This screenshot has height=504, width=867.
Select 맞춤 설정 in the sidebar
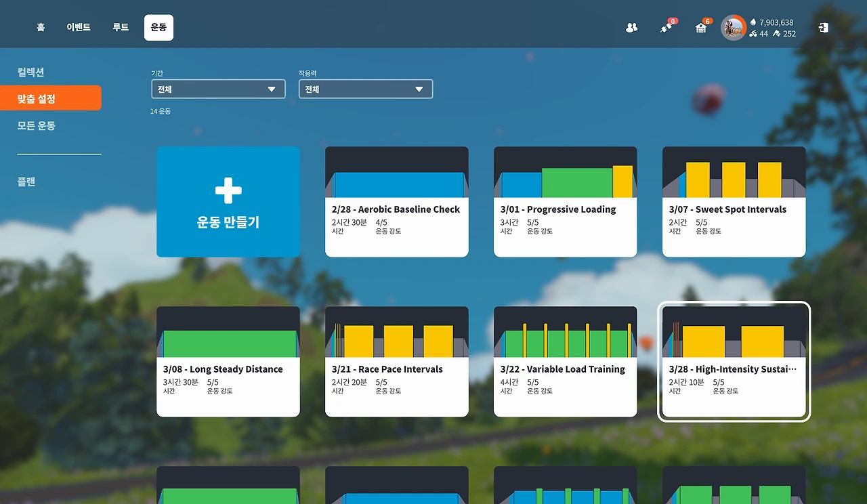[x=51, y=98]
